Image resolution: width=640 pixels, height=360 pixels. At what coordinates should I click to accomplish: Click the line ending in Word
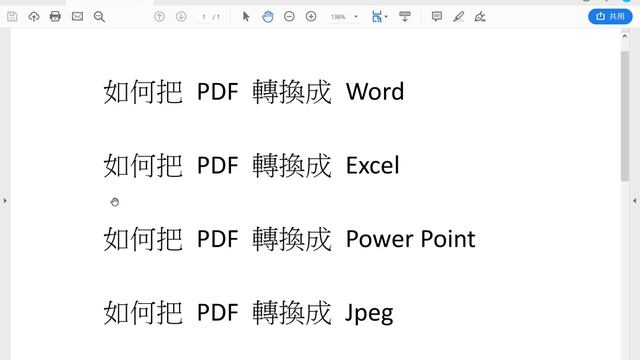(x=254, y=91)
